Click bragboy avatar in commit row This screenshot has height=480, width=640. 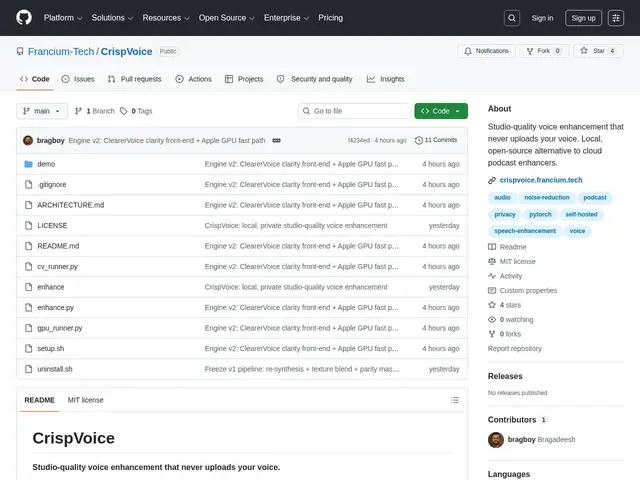point(28,140)
